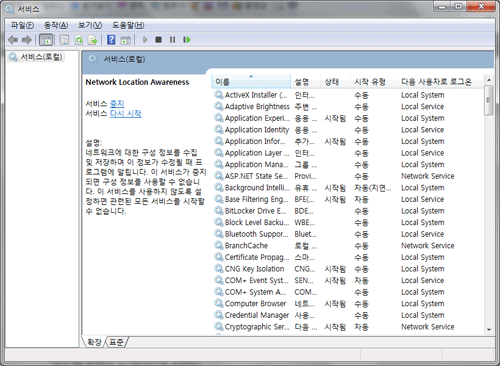
Task: Open the 도움말(H) menu
Action: pos(128,25)
